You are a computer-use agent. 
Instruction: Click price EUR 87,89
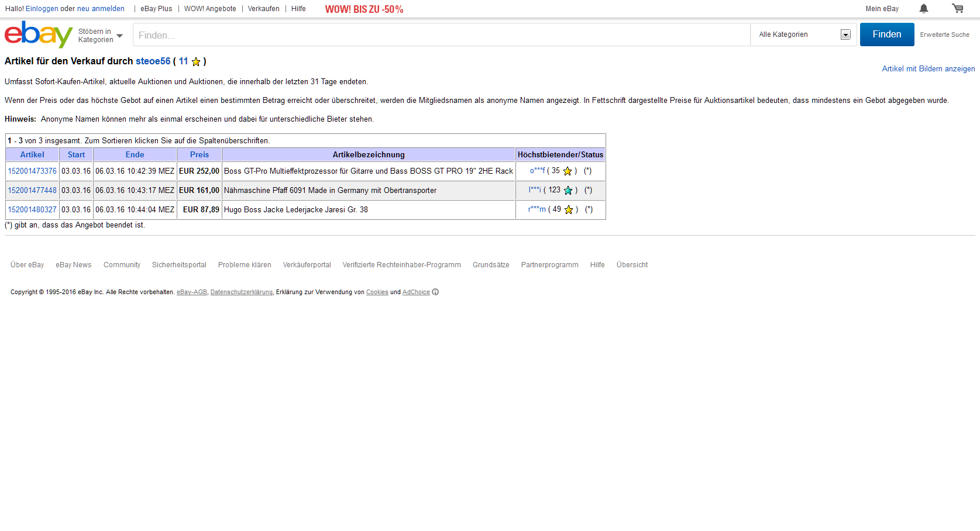[x=201, y=209]
